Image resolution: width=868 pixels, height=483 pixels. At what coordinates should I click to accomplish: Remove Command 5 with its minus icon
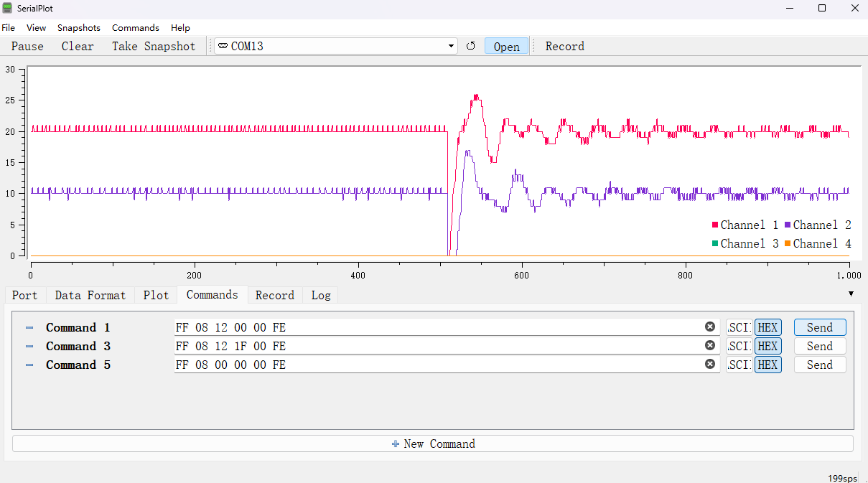[29, 365]
